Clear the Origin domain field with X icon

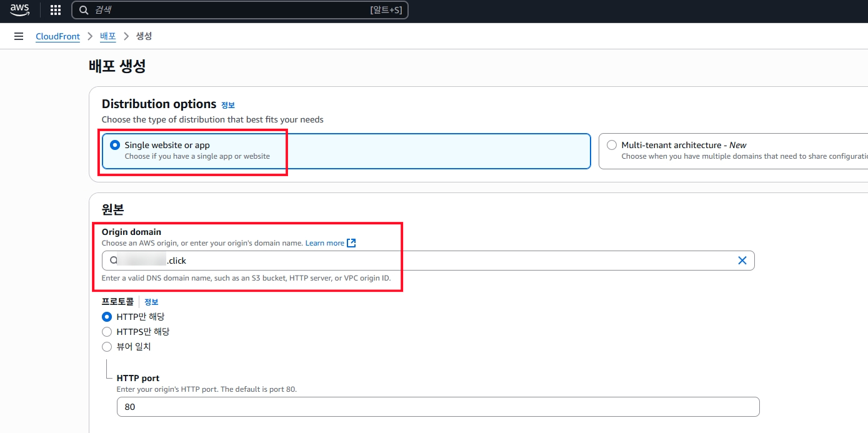(x=742, y=261)
